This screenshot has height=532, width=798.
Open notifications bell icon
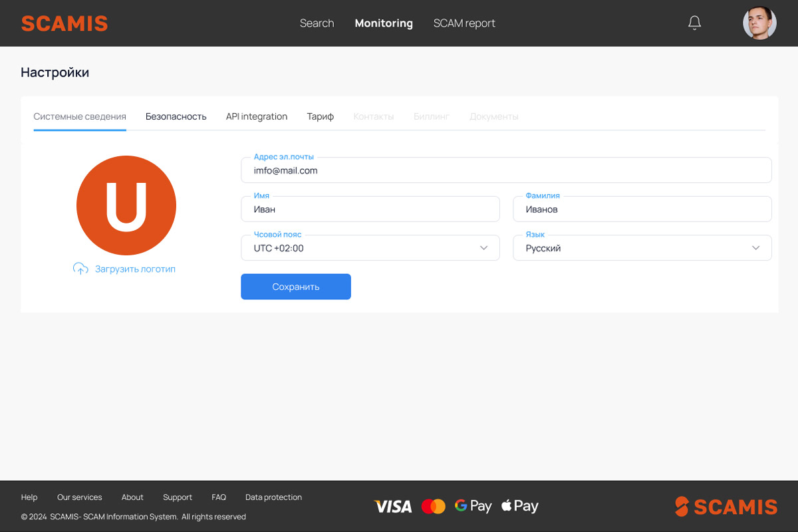(694, 23)
